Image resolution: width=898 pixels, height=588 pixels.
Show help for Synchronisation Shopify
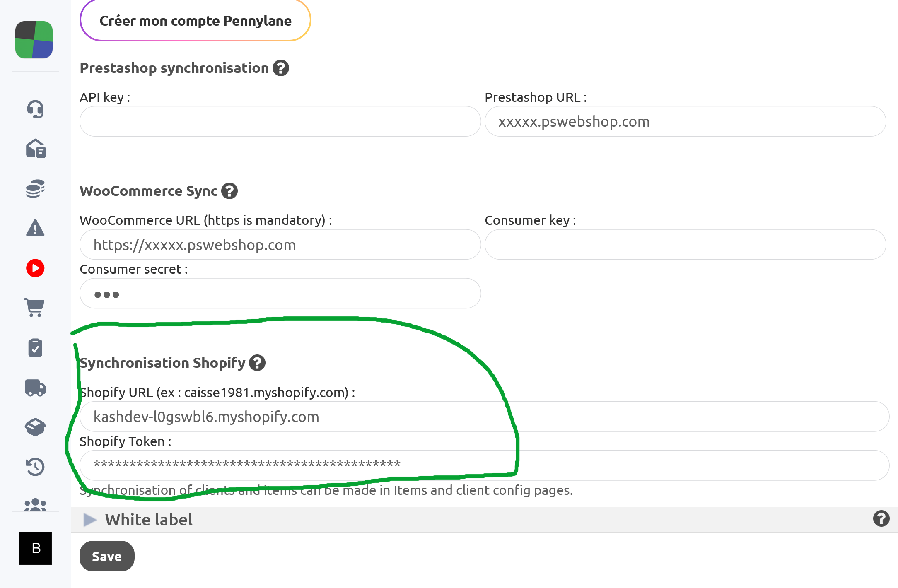257,363
